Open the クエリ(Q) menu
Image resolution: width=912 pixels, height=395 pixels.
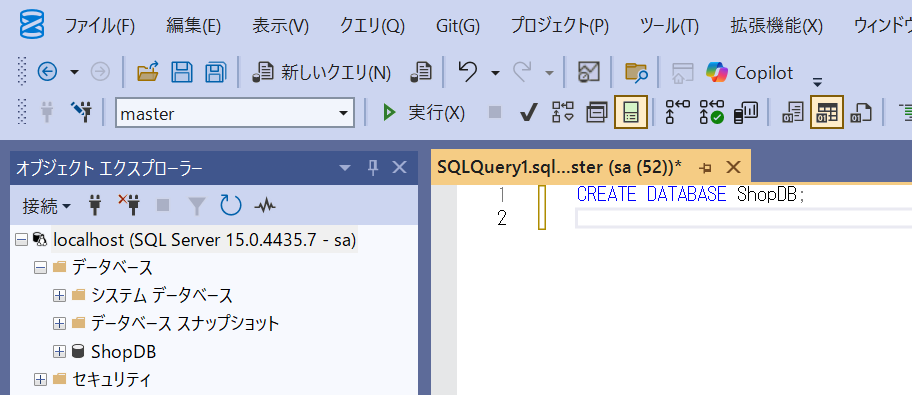pos(372,26)
